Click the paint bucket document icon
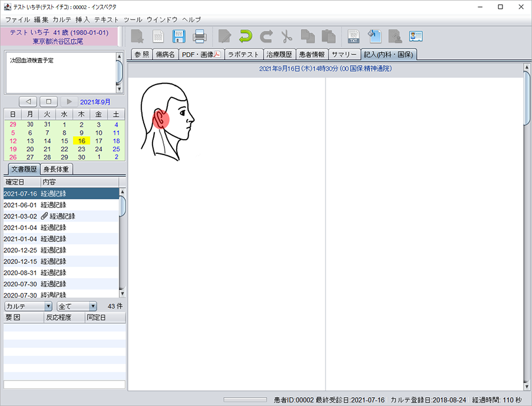This screenshot has width=532, height=406. tap(374, 36)
